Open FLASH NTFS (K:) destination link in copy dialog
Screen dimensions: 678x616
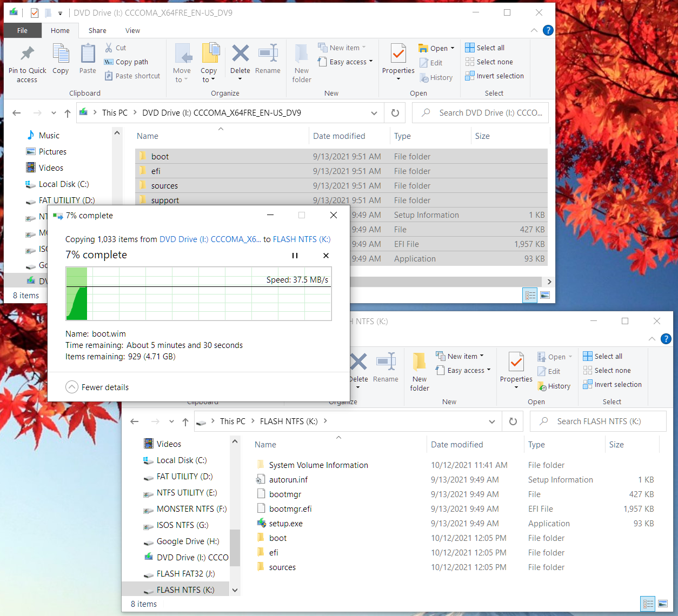[x=302, y=239]
